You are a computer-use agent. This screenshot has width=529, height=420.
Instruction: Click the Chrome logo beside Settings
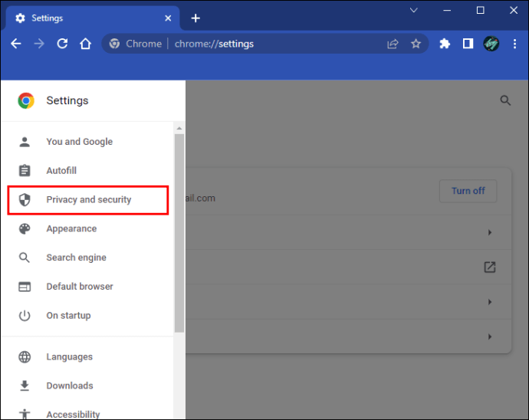pos(26,100)
